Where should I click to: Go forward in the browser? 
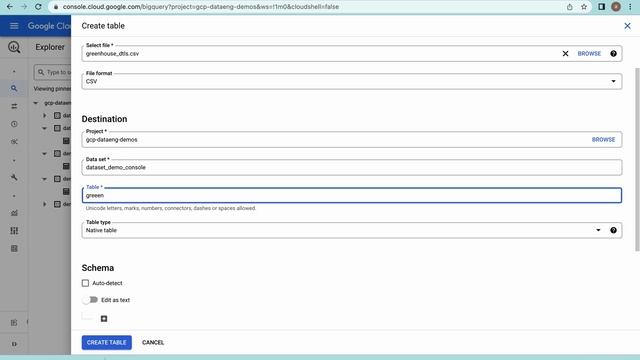(24, 7)
